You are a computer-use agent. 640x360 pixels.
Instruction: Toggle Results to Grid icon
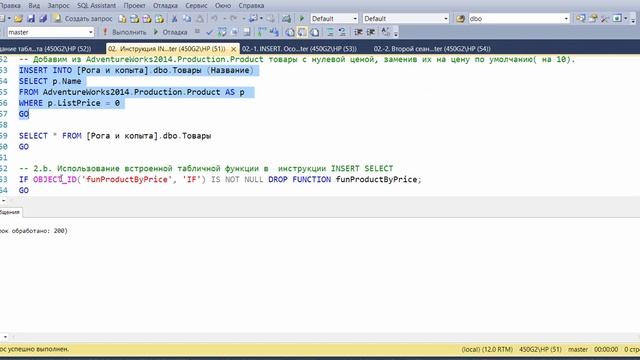tap(302, 32)
